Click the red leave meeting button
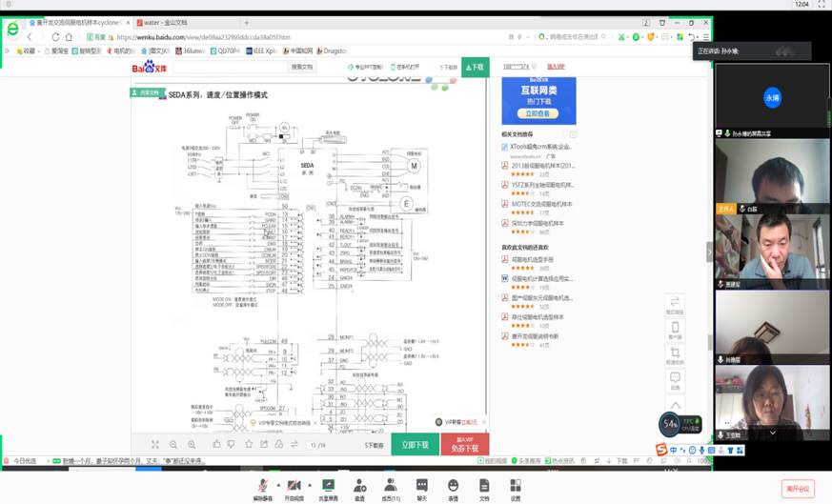 (797, 488)
